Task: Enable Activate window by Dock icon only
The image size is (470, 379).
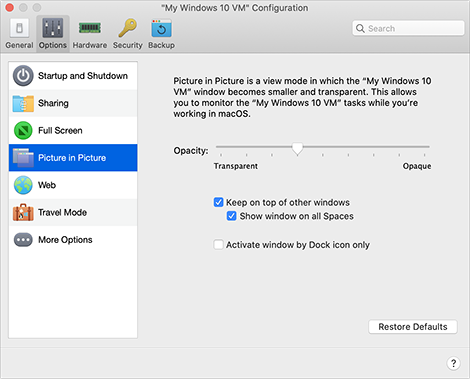Action: (218, 245)
